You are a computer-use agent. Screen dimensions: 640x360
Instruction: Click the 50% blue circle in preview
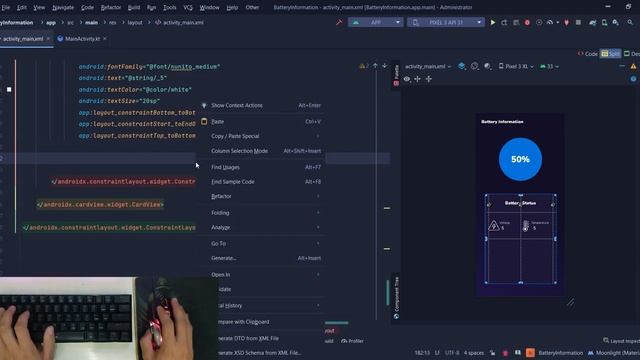pyautogui.click(x=520, y=159)
